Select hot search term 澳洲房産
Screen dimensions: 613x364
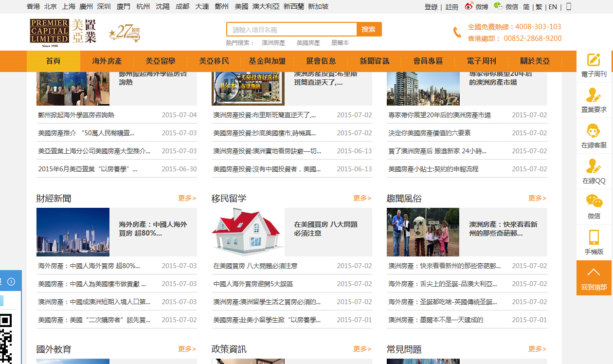pos(273,43)
